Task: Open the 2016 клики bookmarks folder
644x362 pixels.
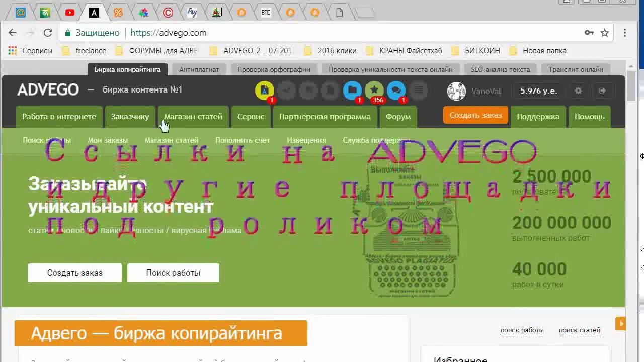Action: 331,50
